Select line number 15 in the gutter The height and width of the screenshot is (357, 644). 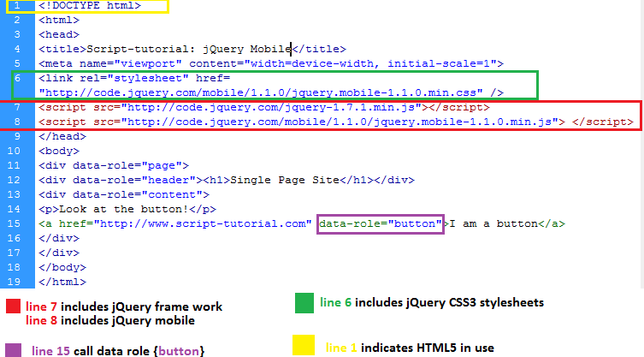tap(14, 223)
